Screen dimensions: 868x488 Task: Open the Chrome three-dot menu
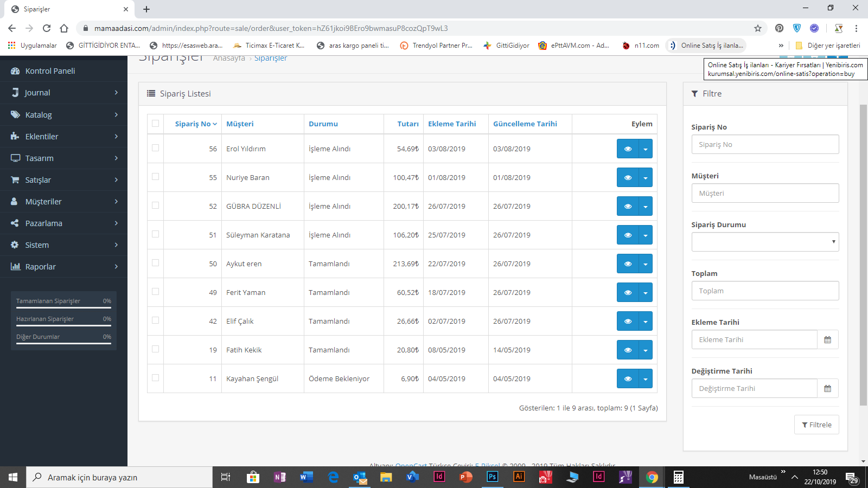pyautogui.click(x=856, y=28)
